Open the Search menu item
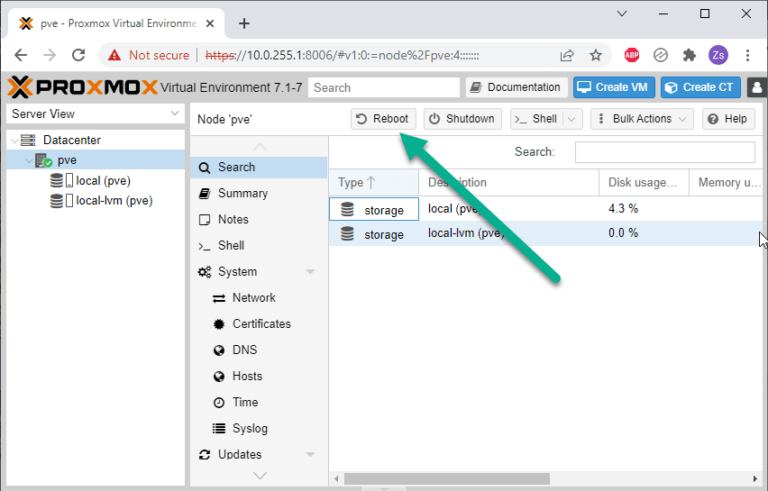 259,168
